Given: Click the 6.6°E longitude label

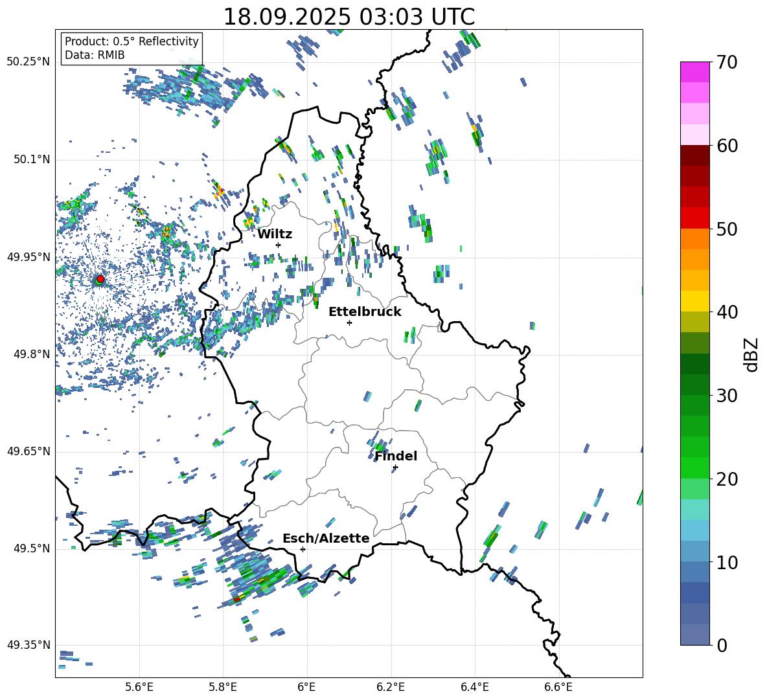Looking at the screenshot, I should (558, 687).
